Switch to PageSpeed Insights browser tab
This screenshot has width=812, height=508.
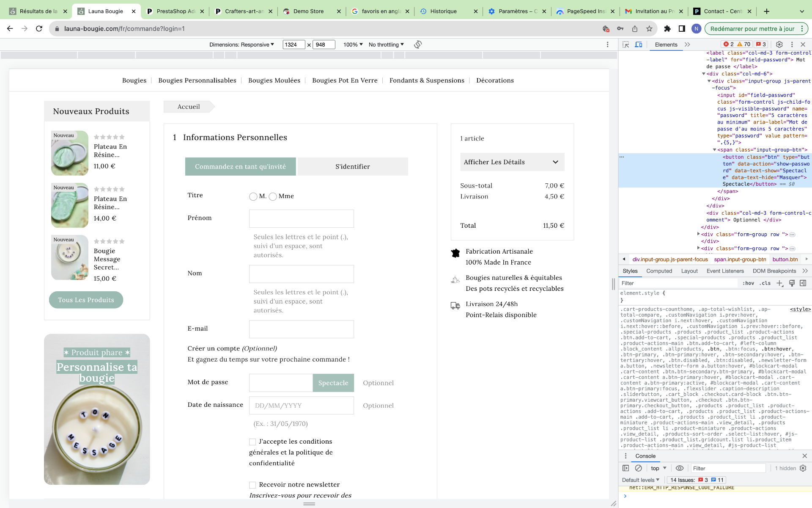(x=585, y=11)
